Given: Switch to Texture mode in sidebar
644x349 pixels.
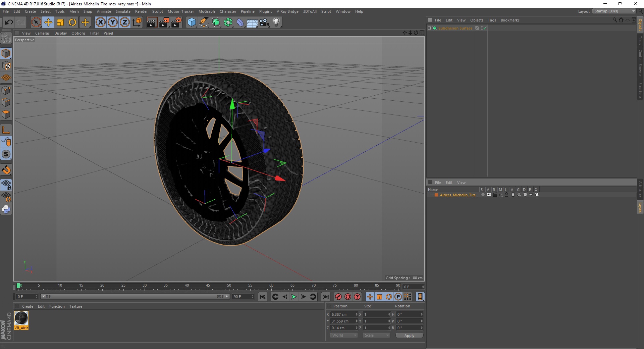Looking at the screenshot, I should pos(6,66).
